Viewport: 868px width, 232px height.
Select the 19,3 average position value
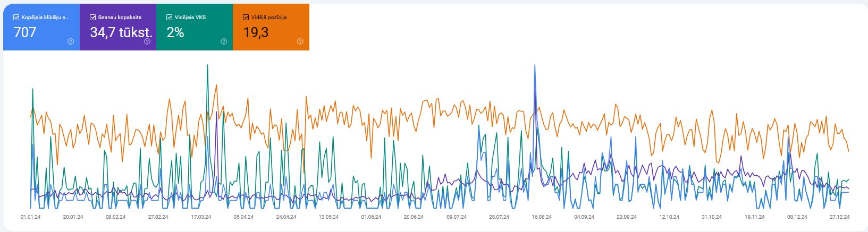pyautogui.click(x=256, y=32)
